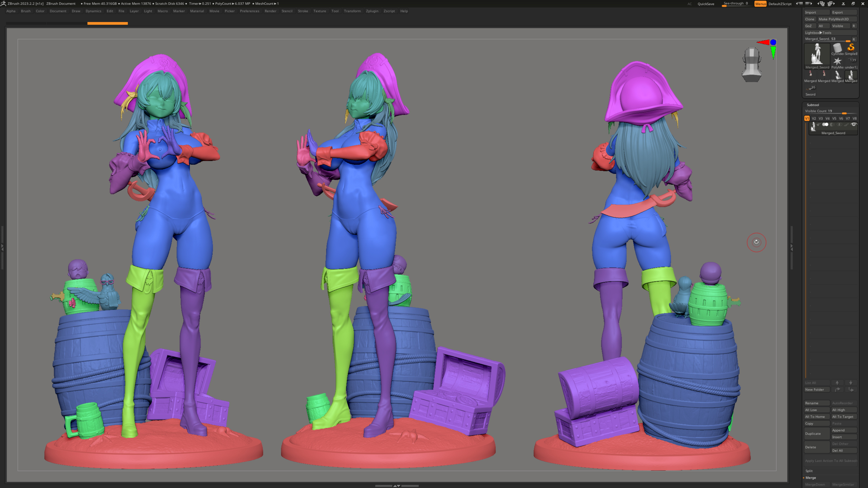The width and height of the screenshot is (868, 488).
Task: Toggle the orange Menus button
Action: 760,4
